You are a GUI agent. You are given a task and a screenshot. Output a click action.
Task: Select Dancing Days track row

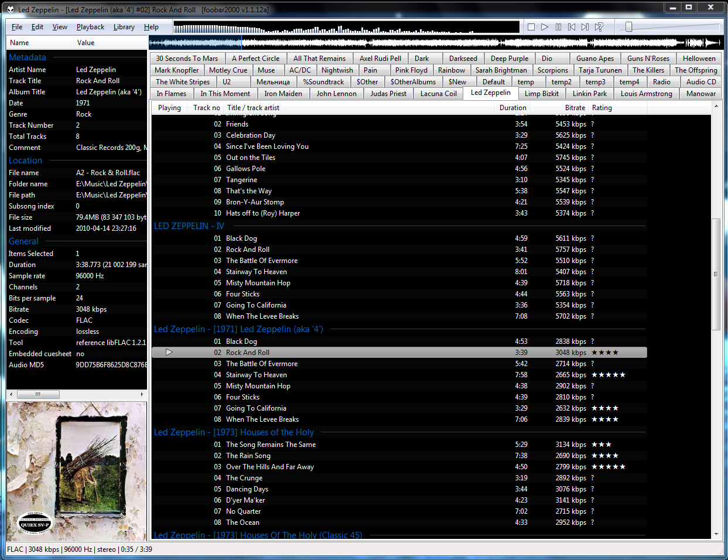[399, 489]
